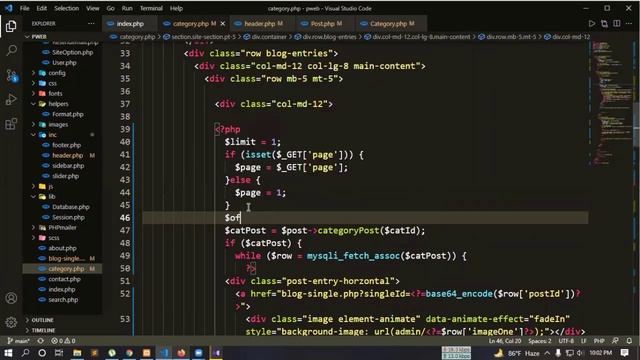Viewport: 640px width, 360px height.
Task: Open editor More Actions ellipsis
Action: 629,24
